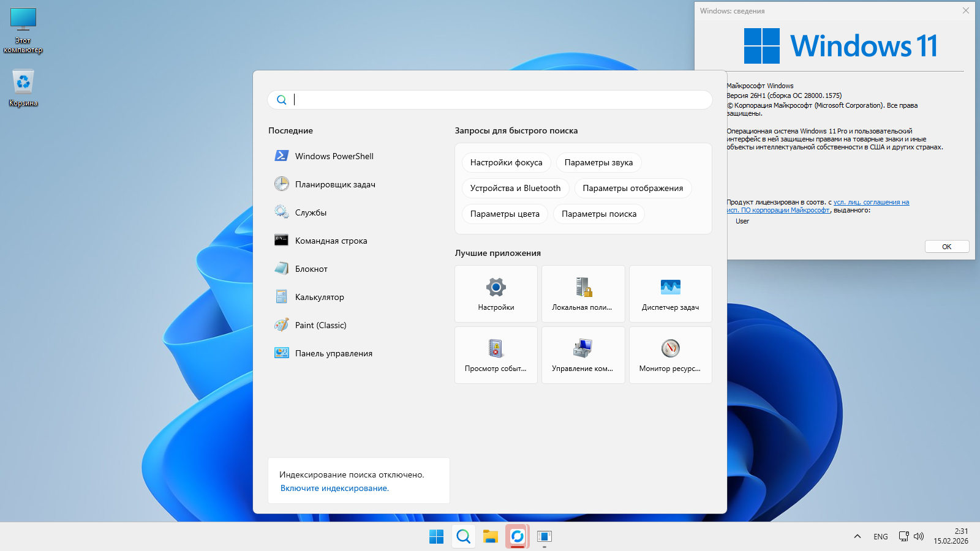
Task: Open the Настройки app tile
Action: pos(496,294)
